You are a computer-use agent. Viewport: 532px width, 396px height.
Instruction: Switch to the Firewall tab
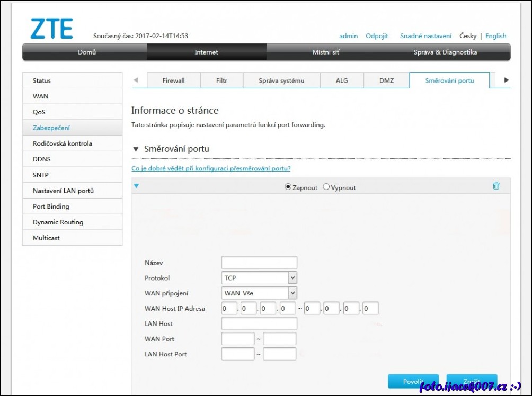173,80
